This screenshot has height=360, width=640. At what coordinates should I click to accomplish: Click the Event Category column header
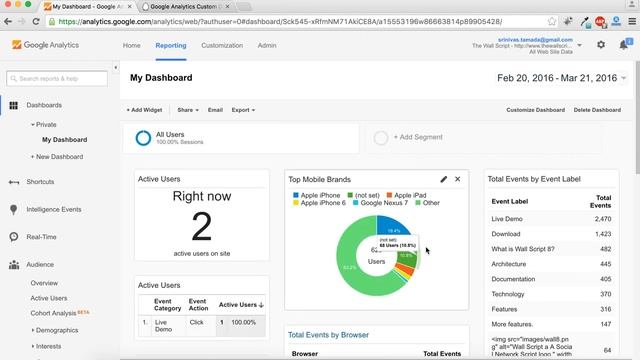167,305
